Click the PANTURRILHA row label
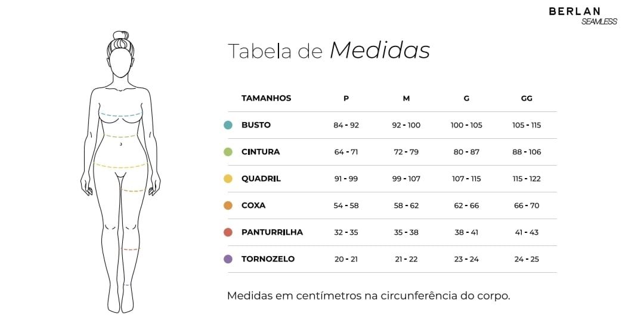 (272, 232)
